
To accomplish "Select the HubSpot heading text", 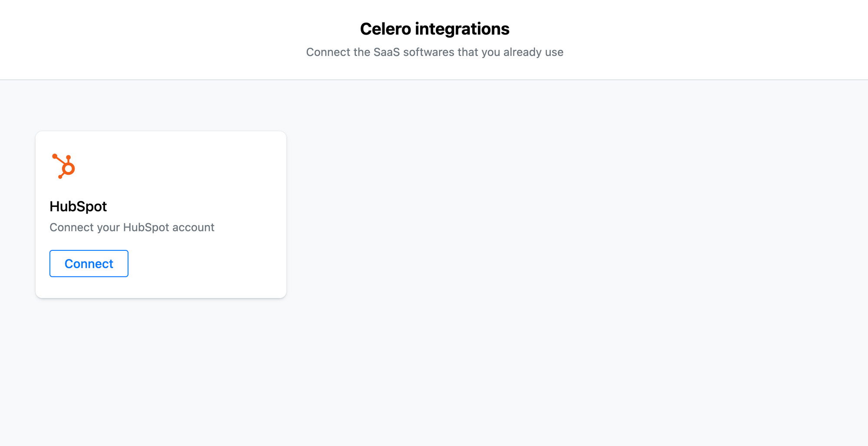I will (79, 207).
